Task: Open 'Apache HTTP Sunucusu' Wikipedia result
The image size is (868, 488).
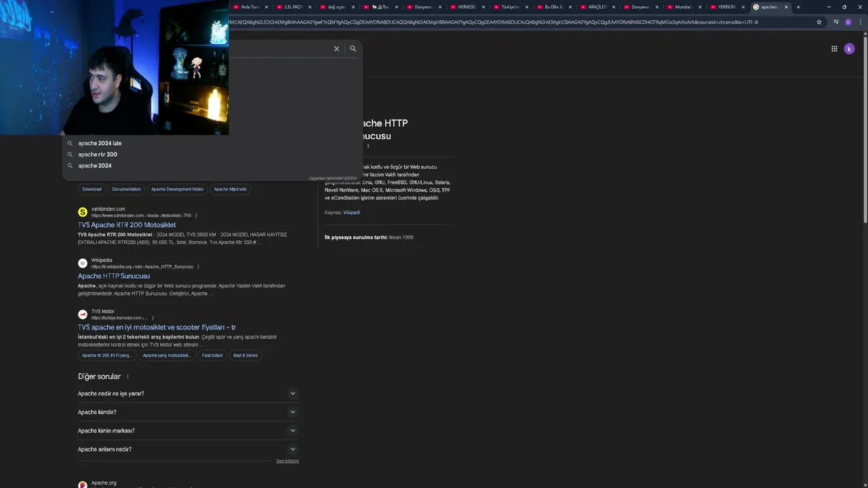Action: (114, 276)
